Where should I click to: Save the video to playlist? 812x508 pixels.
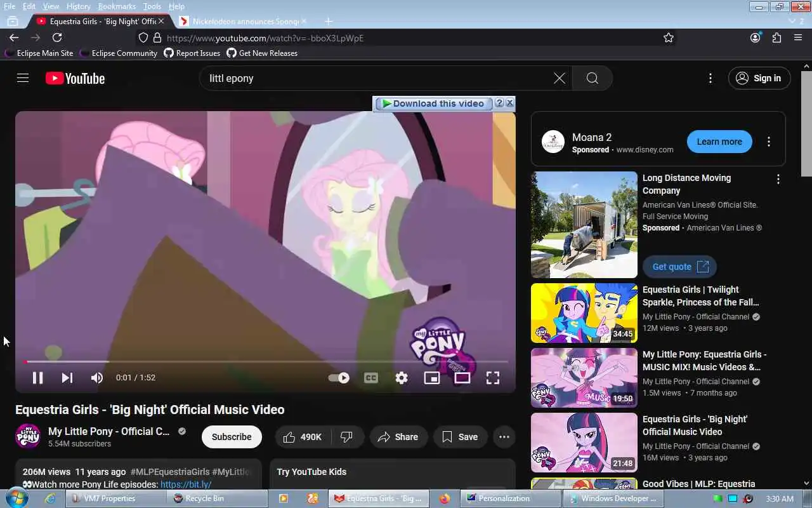coord(460,437)
